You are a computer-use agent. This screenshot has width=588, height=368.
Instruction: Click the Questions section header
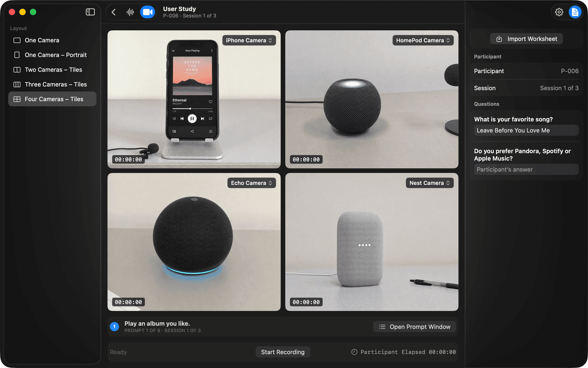487,104
